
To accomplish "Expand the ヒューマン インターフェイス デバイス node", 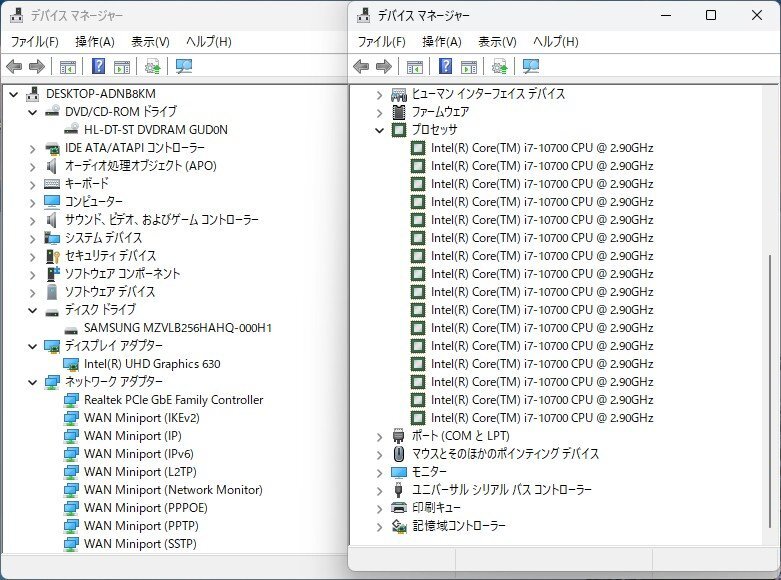I will [380, 95].
